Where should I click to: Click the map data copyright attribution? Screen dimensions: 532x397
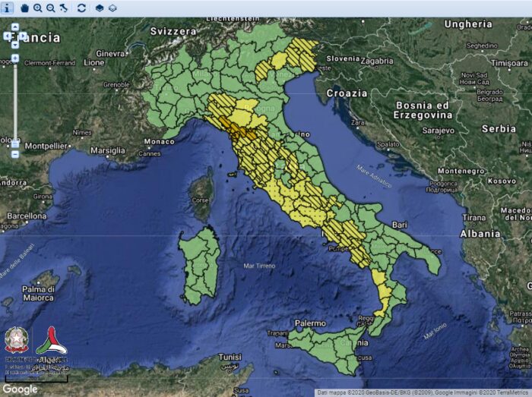423,393
